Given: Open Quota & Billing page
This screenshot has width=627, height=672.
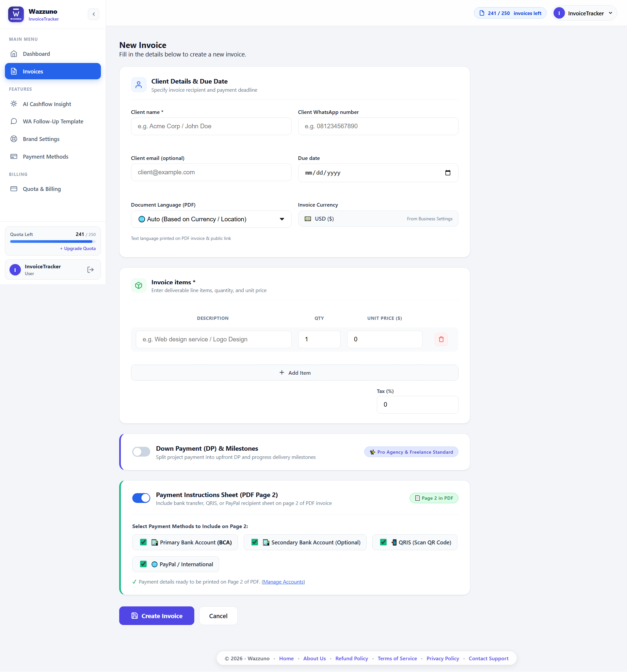Looking at the screenshot, I should point(53,189).
